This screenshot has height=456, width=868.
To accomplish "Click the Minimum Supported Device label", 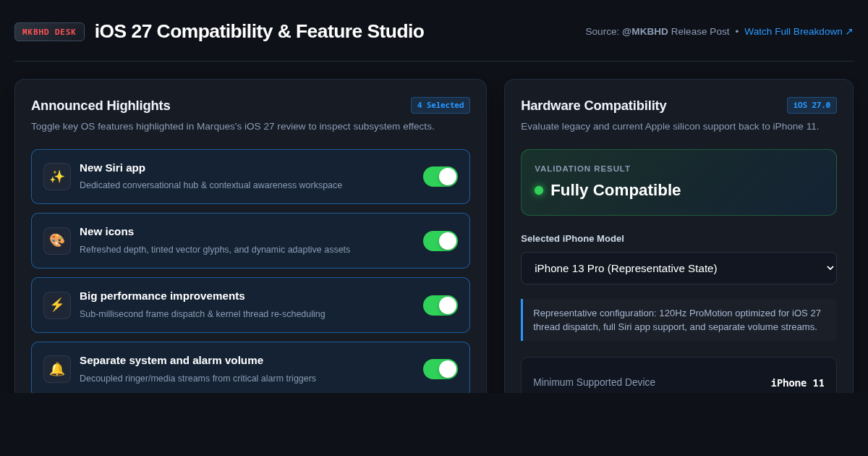I will [594, 382].
